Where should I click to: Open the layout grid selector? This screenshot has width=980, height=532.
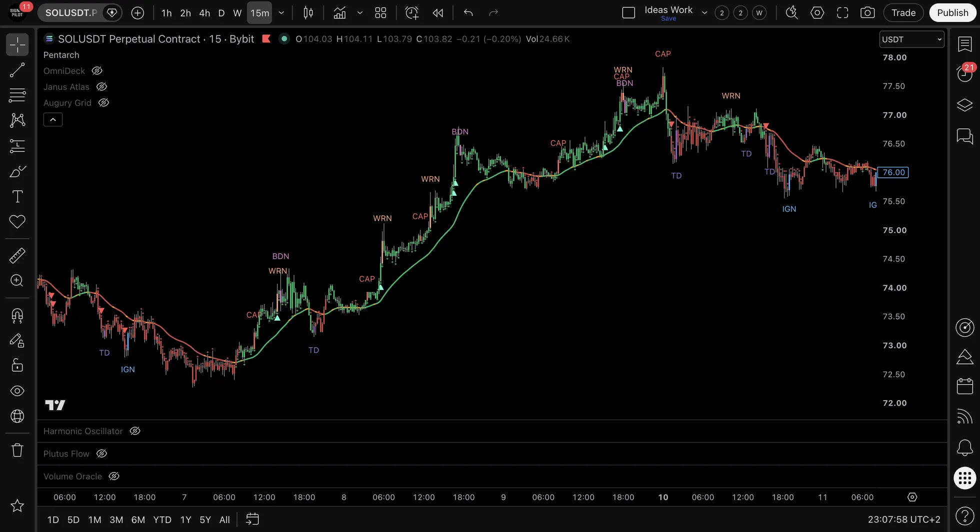(380, 13)
